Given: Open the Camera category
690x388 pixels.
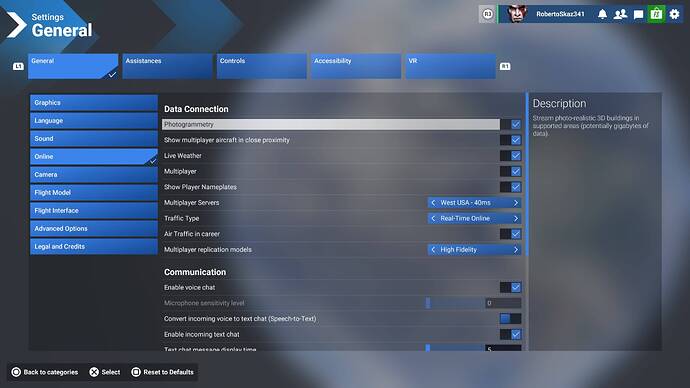Looking at the screenshot, I should point(94,175).
